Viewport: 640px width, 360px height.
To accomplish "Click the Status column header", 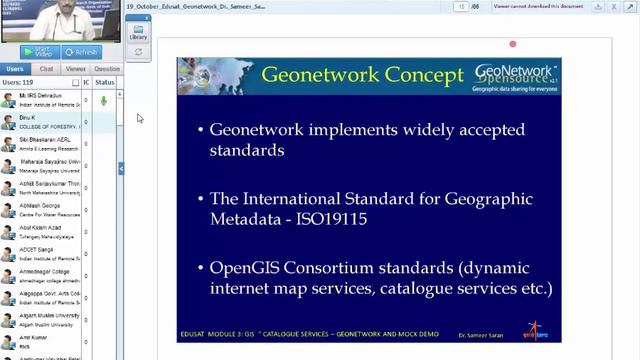I will tap(104, 82).
